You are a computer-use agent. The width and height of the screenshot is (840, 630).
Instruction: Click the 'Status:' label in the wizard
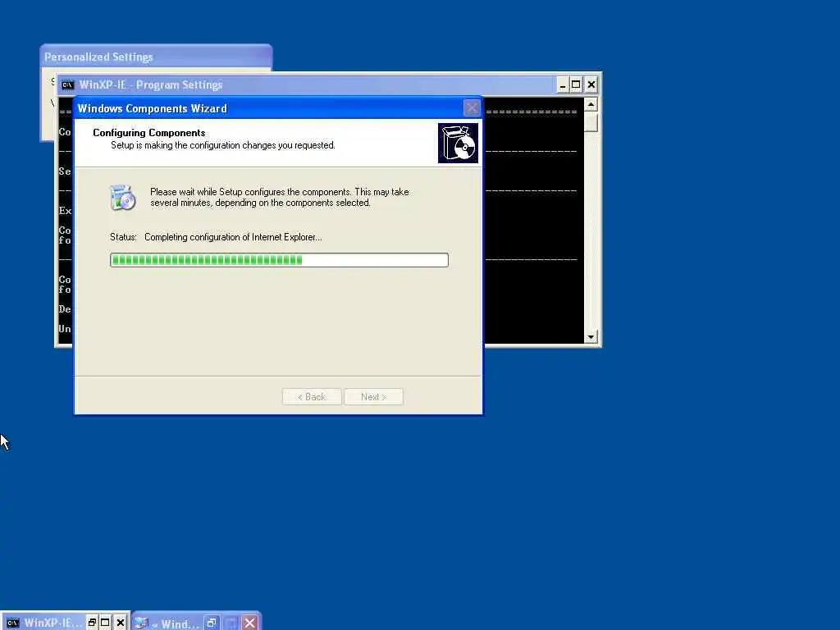click(x=123, y=237)
